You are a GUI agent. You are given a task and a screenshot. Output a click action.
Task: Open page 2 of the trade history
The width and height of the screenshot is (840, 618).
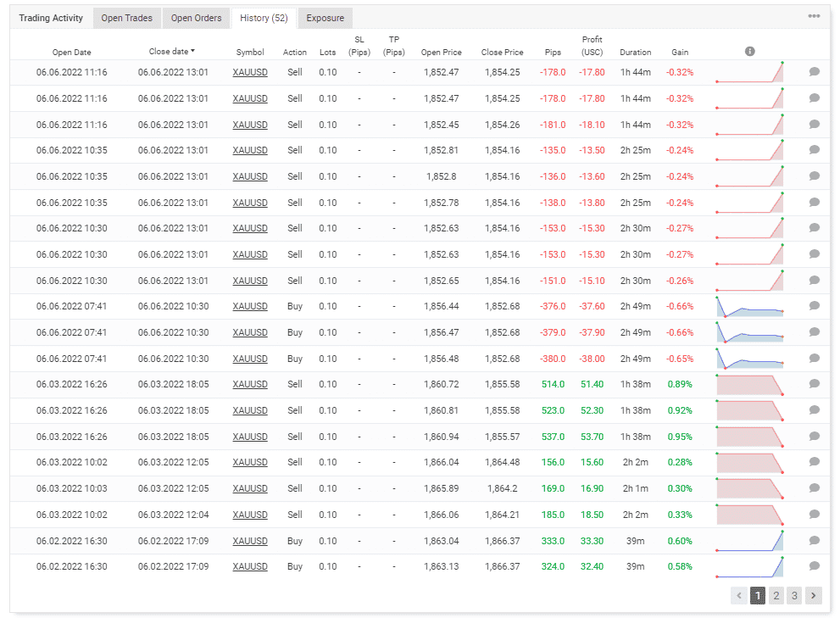(776, 595)
